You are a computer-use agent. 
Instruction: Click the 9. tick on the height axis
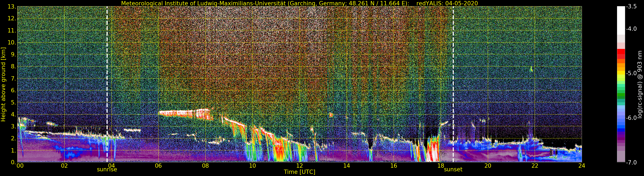[x=13, y=54]
